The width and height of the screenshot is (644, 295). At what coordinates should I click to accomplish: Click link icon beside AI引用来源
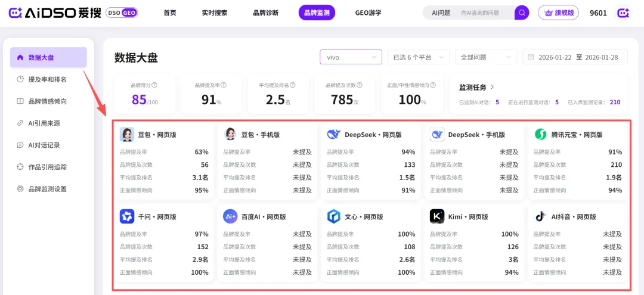pos(20,123)
